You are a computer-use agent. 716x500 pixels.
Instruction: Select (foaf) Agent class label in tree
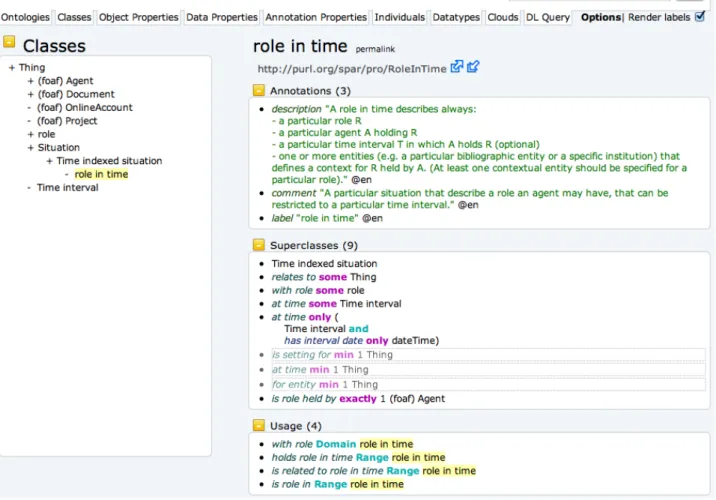[65, 81]
